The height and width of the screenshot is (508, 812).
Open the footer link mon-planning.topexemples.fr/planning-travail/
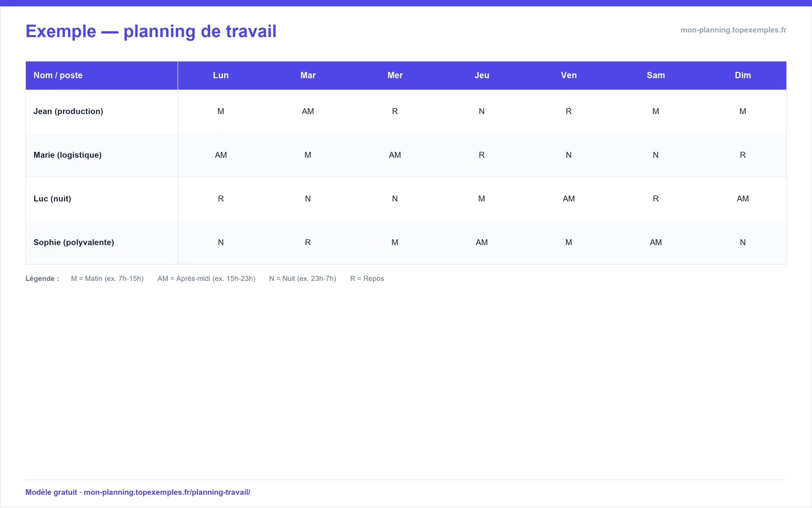tap(167, 492)
